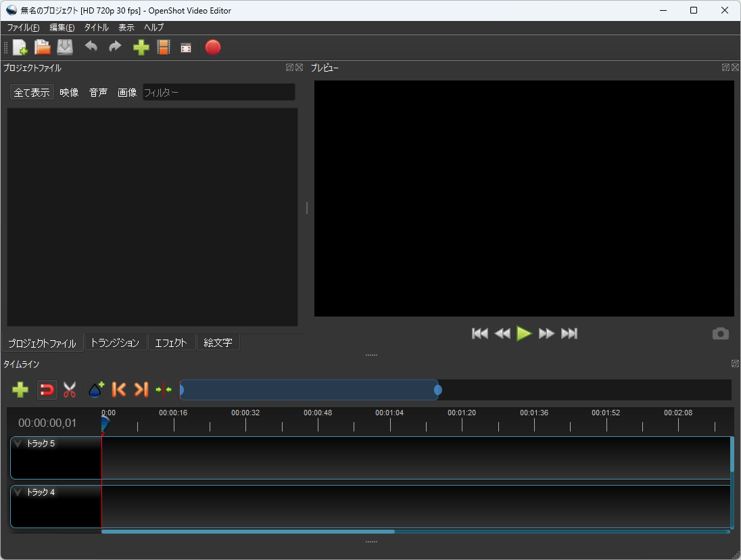The height and width of the screenshot is (560, 741).
Task: Toggle snapping with the magnet icon
Action: click(47, 390)
